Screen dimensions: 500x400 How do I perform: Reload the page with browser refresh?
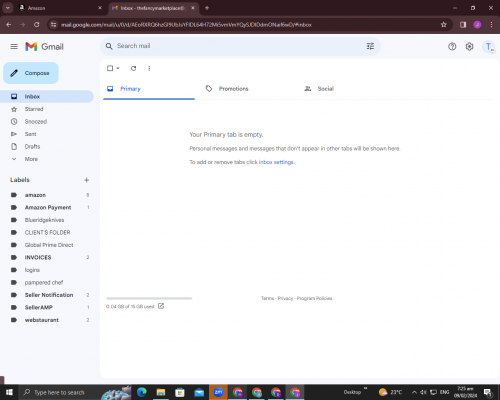pos(37,25)
